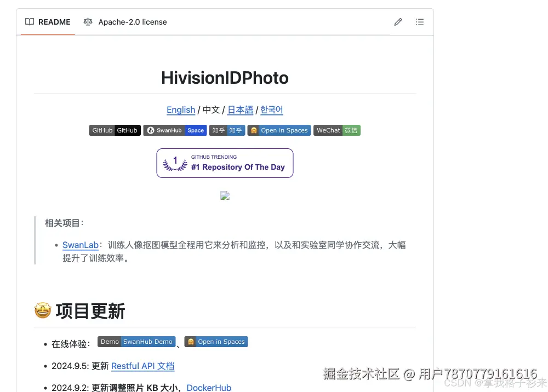Open the Apache-2.0 license tab
This screenshot has width=548, height=392.
(x=125, y=22)
